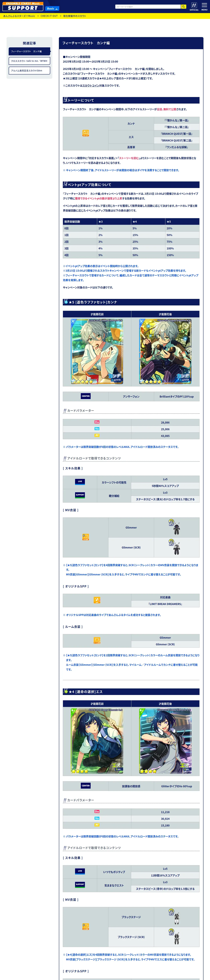
Task: Select 『BRANCH QUEST』/第二話 story cell
Action: pos(176,140)
